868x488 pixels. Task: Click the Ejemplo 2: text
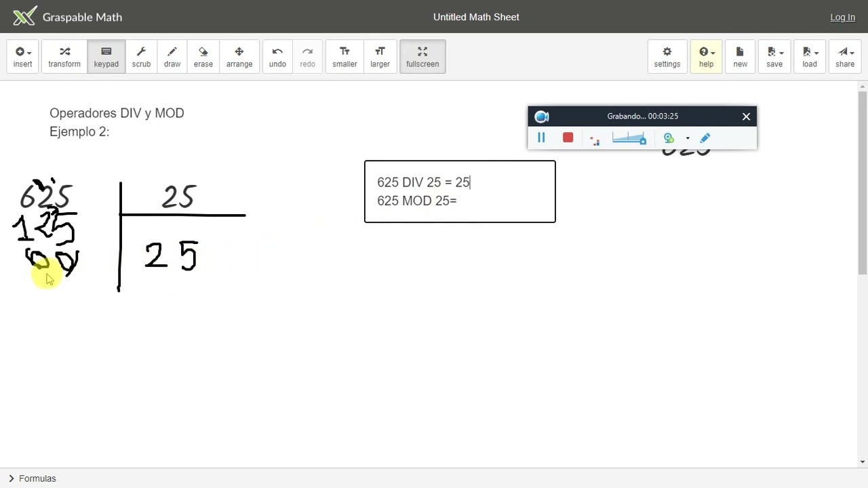point(79,131)
